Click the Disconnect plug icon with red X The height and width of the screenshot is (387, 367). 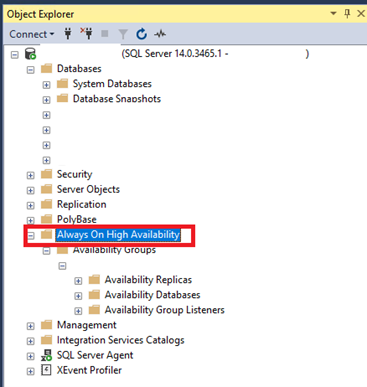click(87, 34)
